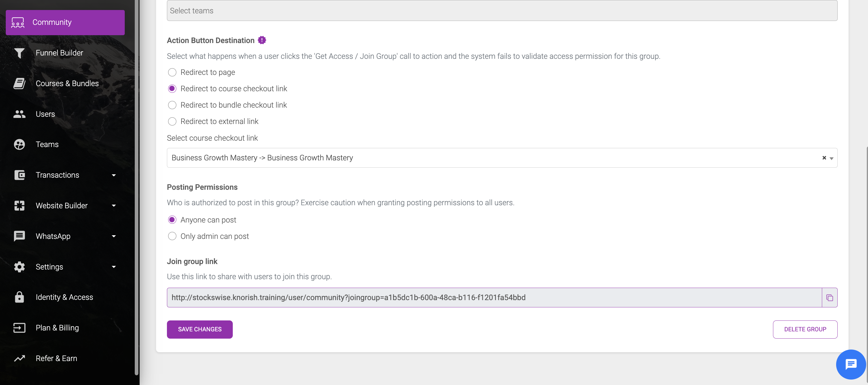Click the Plan & Billing icon

pyautogui.click(x=19, y=328)
